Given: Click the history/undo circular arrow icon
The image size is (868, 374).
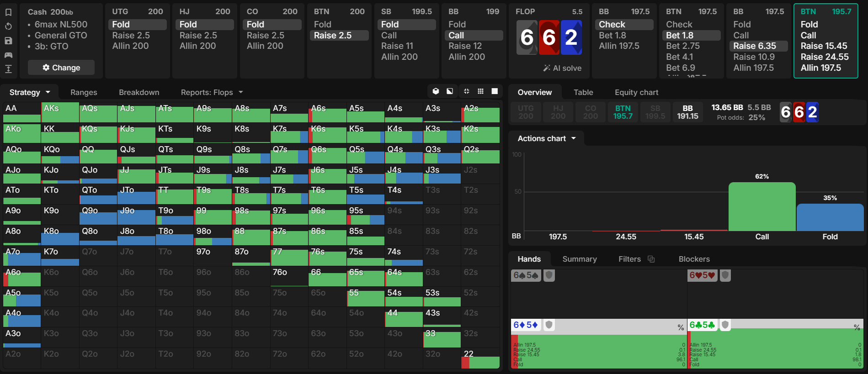Looking at the screenshot, I should pos(8,26).
